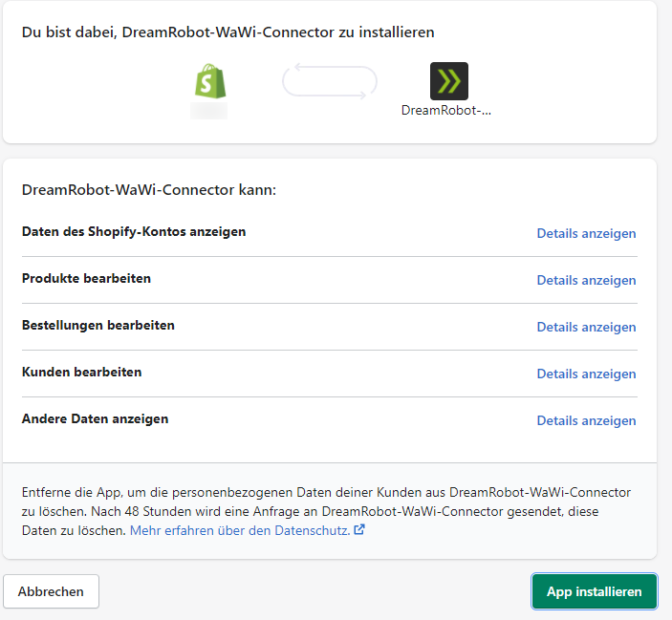Click the 'Kunden bearbeiten' permission text
This screenshot has width=672, height=620.
click(x=81, y=372)
